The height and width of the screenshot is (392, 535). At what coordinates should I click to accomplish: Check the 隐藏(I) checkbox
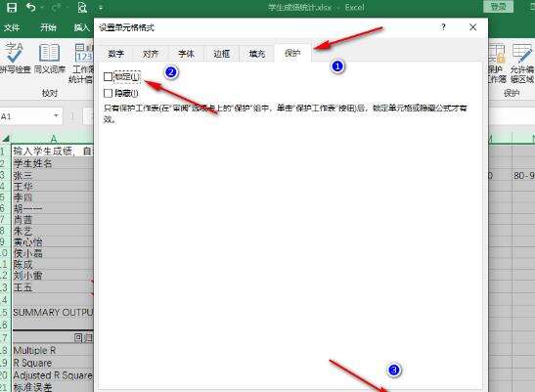pyautogui.click(x=108, y=93)
